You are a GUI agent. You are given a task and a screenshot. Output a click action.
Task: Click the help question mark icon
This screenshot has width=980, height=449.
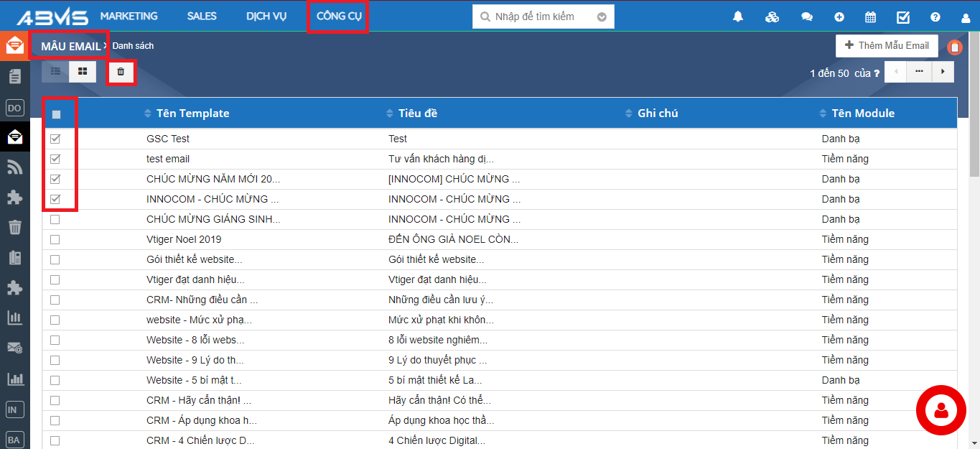[935, 17]
